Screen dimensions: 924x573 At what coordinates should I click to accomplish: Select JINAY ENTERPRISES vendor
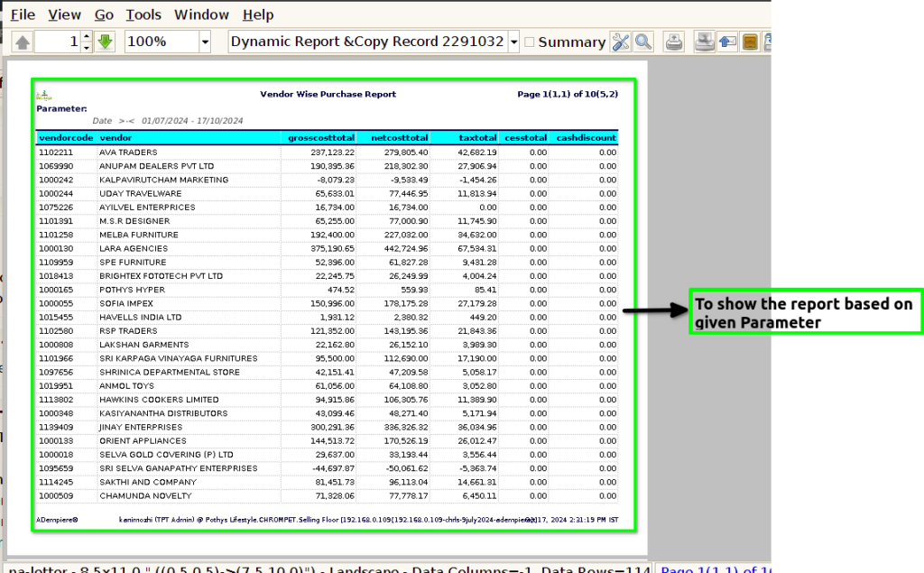click(141, 428)
